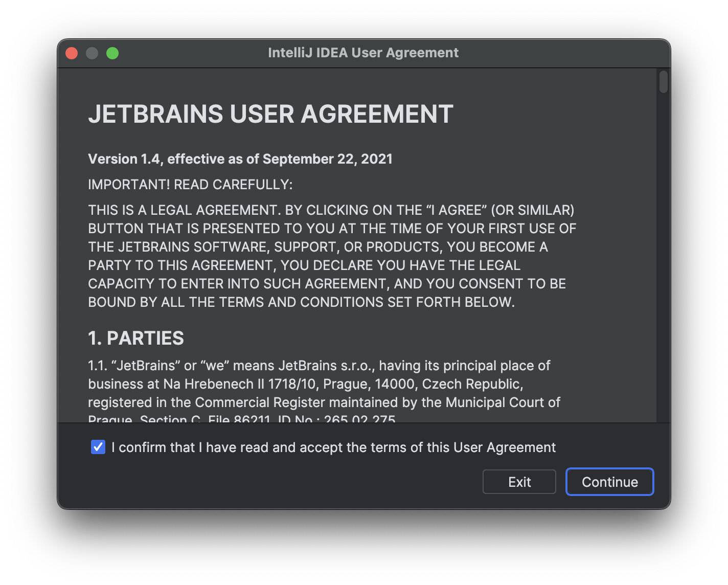Image resolution: width=728 pixels, height=585 pixels.
Task: Close the dialog with the red window button
Action: click(x=72, y=53)
